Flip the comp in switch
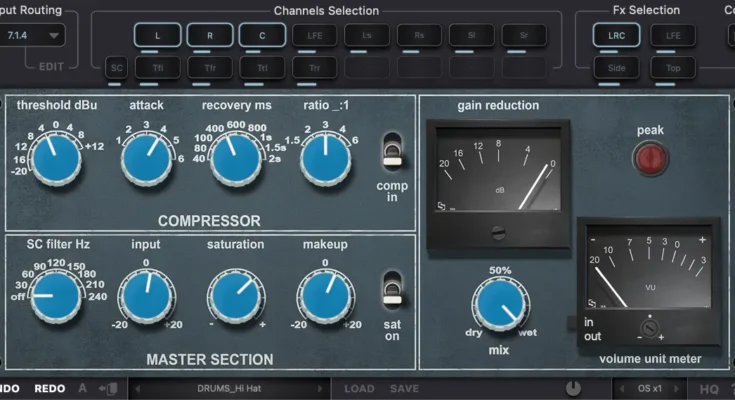Image resolution: width=735 pixels, height=400 pixels. pyautogui.click(x=392, y=151)
